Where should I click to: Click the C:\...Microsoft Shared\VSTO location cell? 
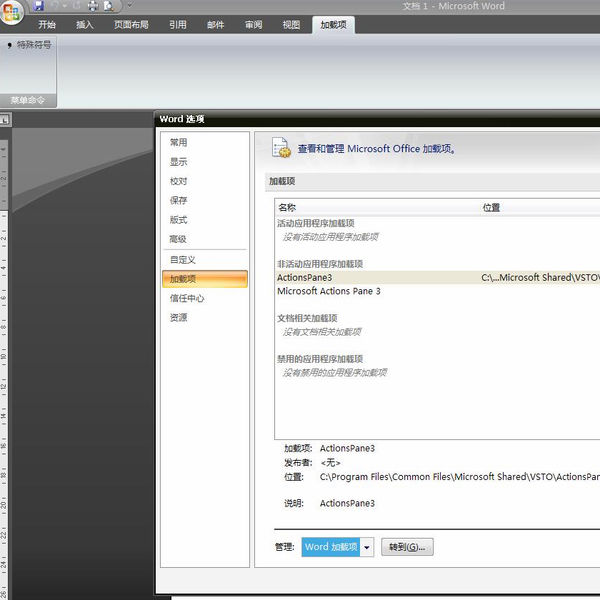coord(540,277)
